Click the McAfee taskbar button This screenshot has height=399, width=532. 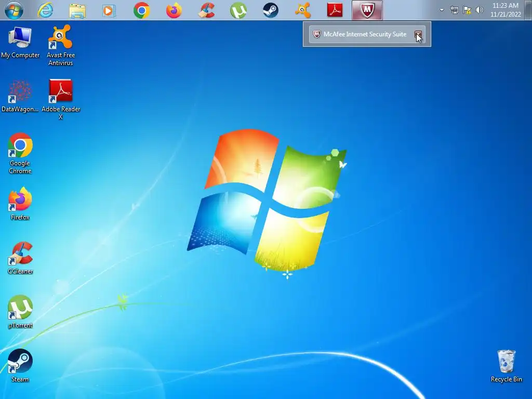pyautogui.click(x=367, y=10)
